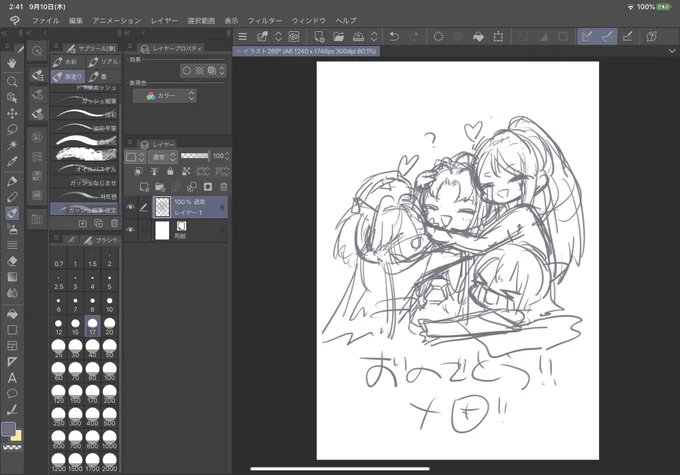Toggle lock transparent pixels icon
Image resolution: width=680 pixels, height=475 pixels.
coord(186,171)
